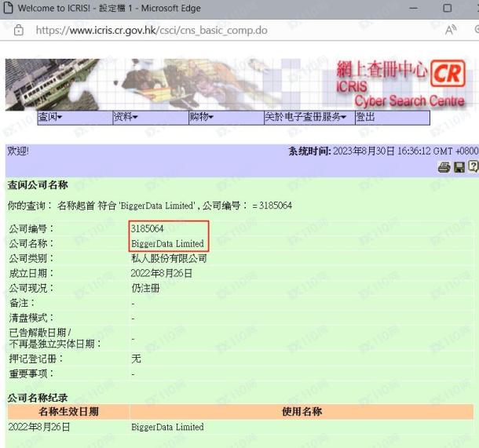Screen dimensions: 479x448
Task: Click the 使用名称 column header
Action: (x=302, y=411)
